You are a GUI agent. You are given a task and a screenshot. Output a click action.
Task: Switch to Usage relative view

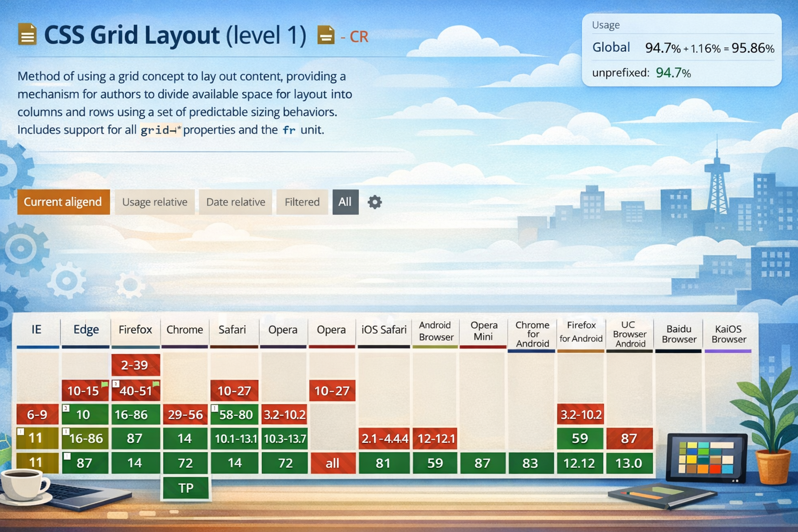pos(155,202)
